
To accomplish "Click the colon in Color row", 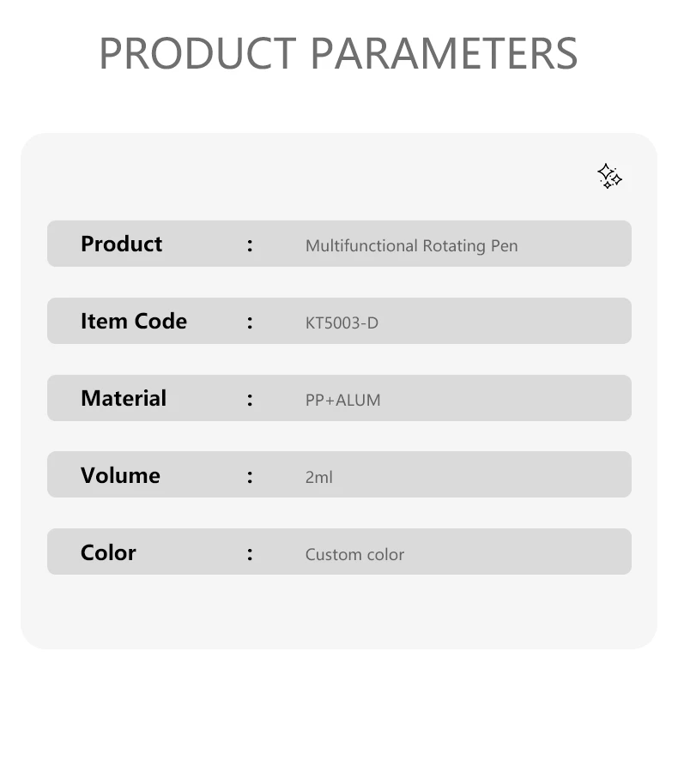I will (250, 554).
